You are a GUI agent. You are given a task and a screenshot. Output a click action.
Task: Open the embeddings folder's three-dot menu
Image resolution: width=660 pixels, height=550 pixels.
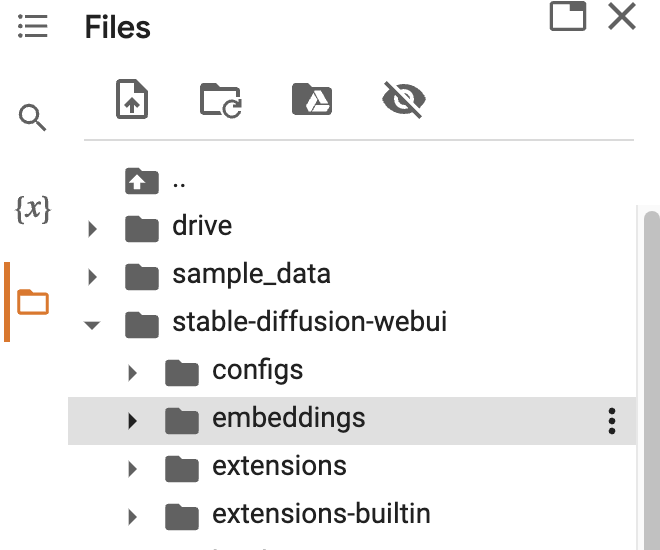click(x=612, y=421)
